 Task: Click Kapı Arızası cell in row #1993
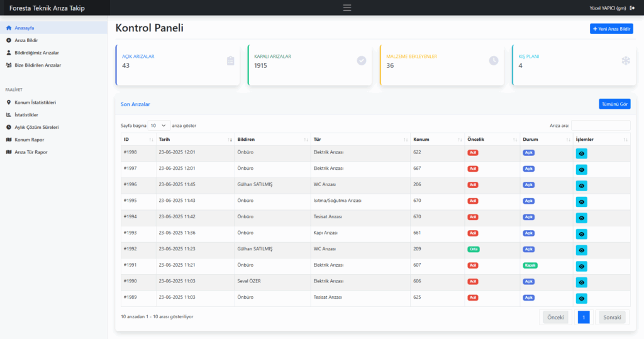pyautogui.click(x=325, y=233)
